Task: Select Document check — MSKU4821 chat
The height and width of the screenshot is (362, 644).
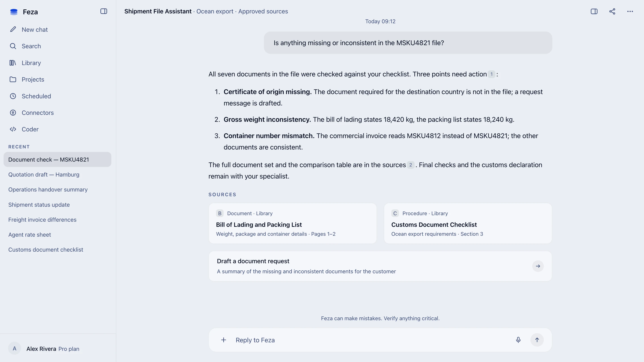Action: pos(57,160)
